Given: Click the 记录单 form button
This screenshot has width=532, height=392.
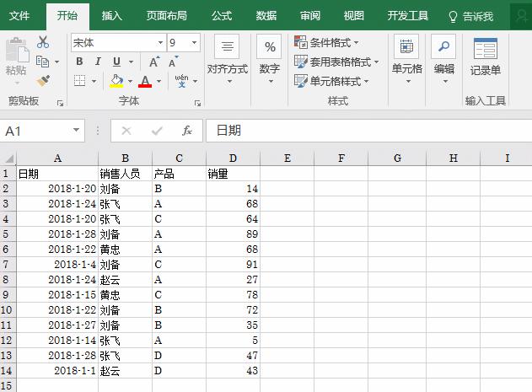Looking at the screenshot, I should [485, 57].
